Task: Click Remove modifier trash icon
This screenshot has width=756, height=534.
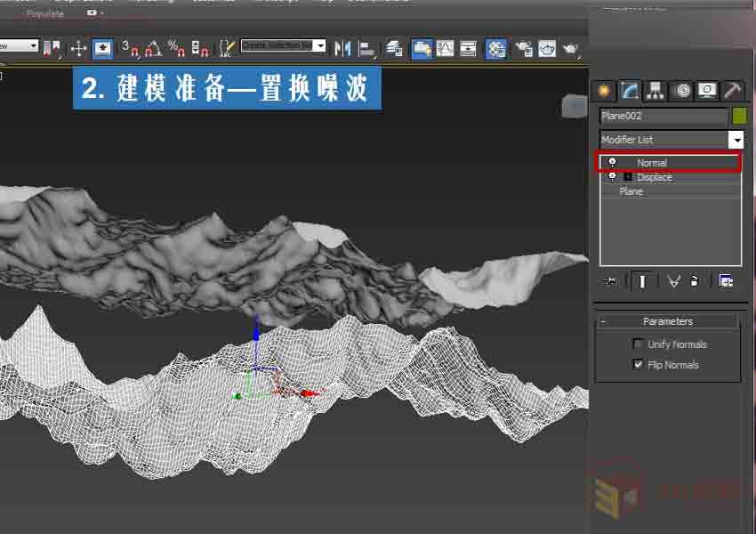Action: click(x=695, y=281)
